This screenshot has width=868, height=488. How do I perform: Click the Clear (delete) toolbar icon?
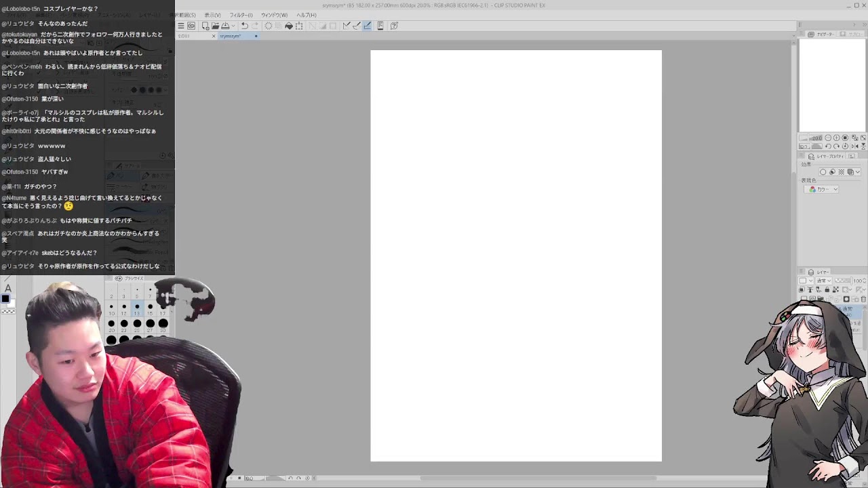point(269,26)
